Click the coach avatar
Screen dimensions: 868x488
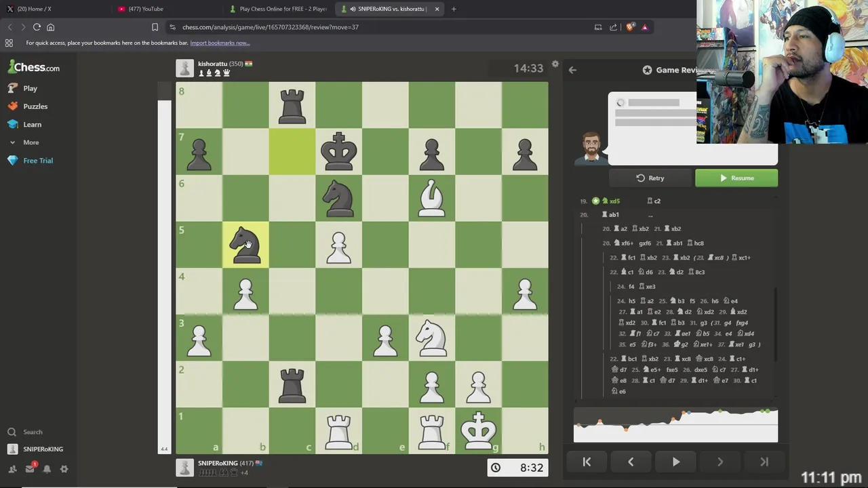coord(591,148)
